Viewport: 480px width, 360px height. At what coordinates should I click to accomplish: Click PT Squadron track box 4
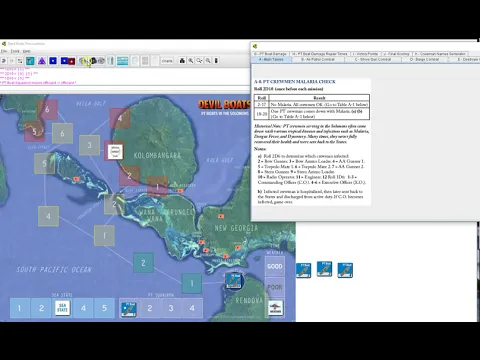click(192, 308)
